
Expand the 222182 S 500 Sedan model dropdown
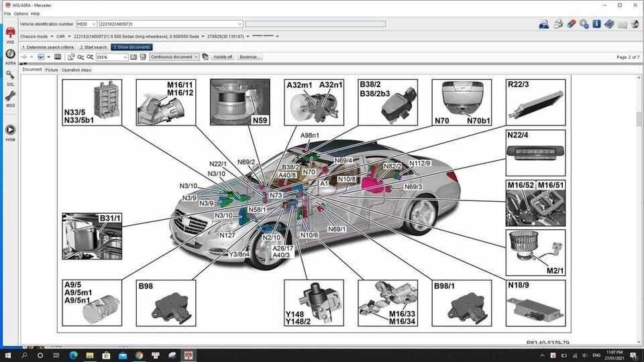tap(203, 36)
